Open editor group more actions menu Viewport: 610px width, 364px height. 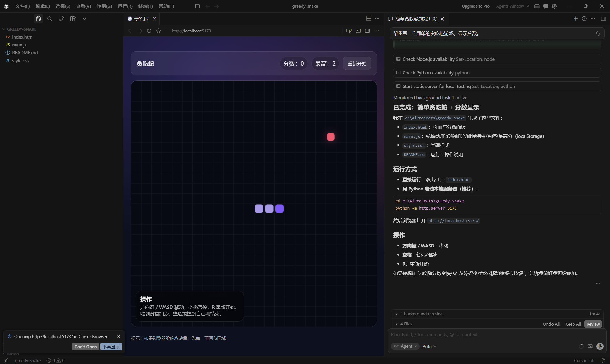coord(377,19)
